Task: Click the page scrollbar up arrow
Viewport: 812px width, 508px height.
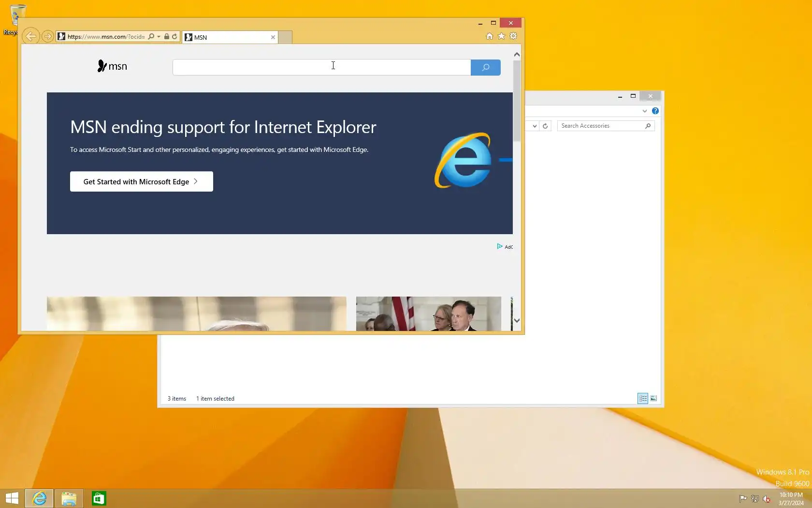Action: pyautogui.click(x=517, y=55)
